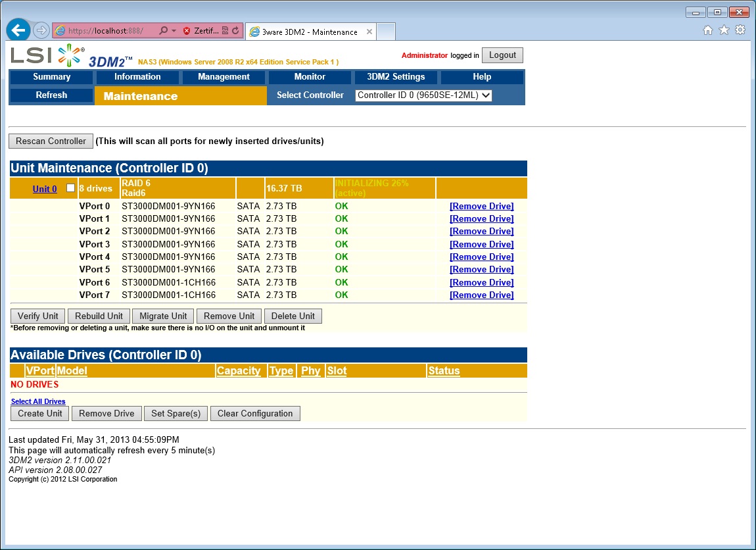The height and width of the screenshot is (550, 756).
Task: Sort available drives by Status column
Action: [444, 370]
